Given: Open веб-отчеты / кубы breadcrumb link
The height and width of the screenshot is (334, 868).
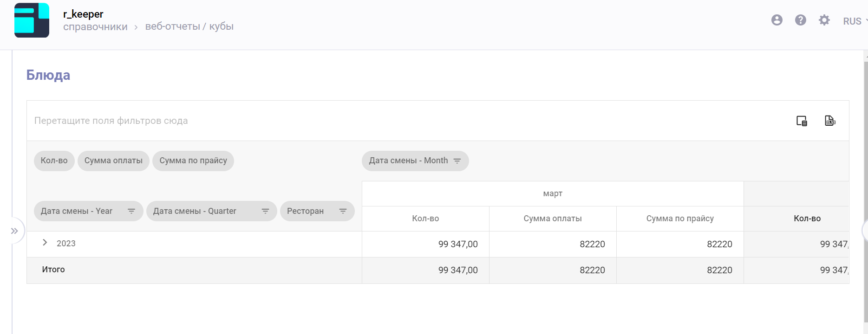Looking at the screenshot, I should pyautogui.click(x=189, y=26).
